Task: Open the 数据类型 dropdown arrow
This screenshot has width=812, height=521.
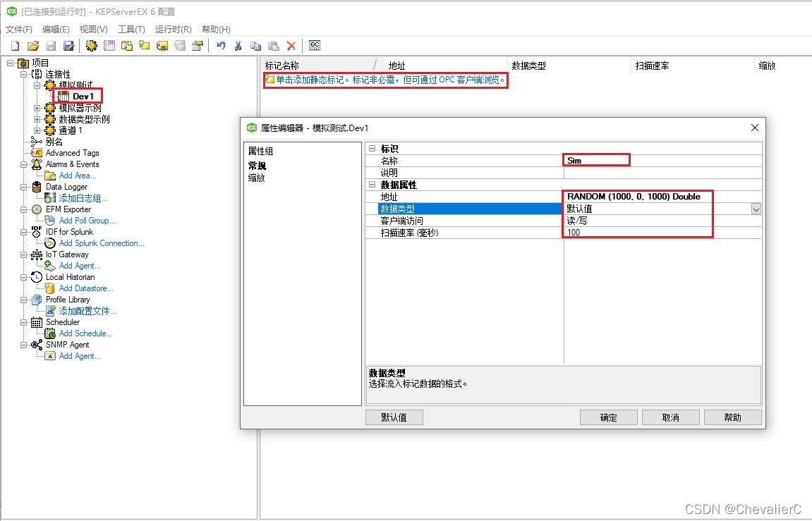Action: pos(756,209)
